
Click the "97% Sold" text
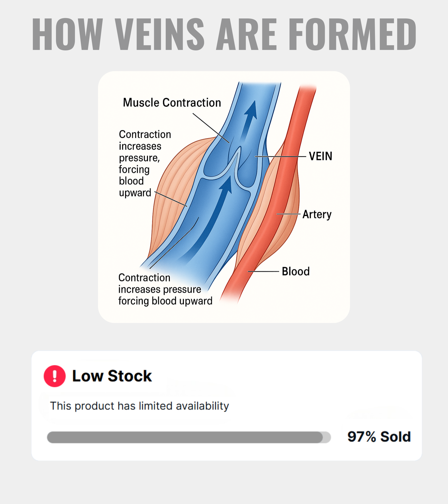coord(379,437)
